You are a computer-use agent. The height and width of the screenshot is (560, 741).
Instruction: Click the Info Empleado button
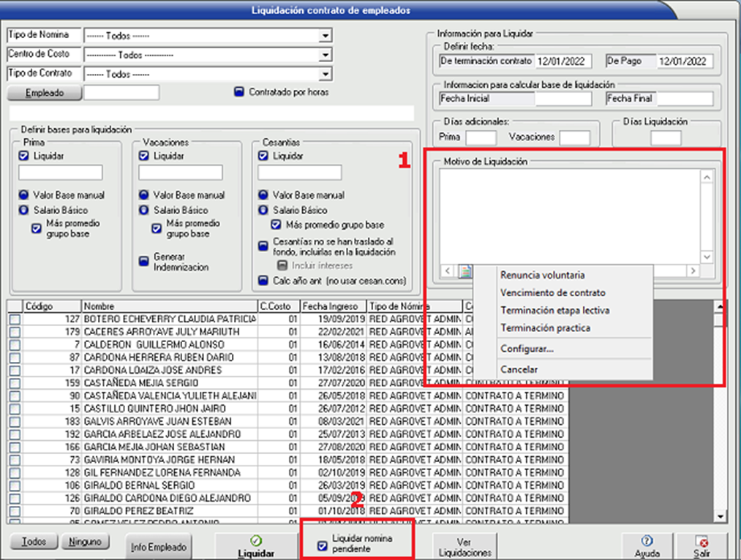(159, 546)
